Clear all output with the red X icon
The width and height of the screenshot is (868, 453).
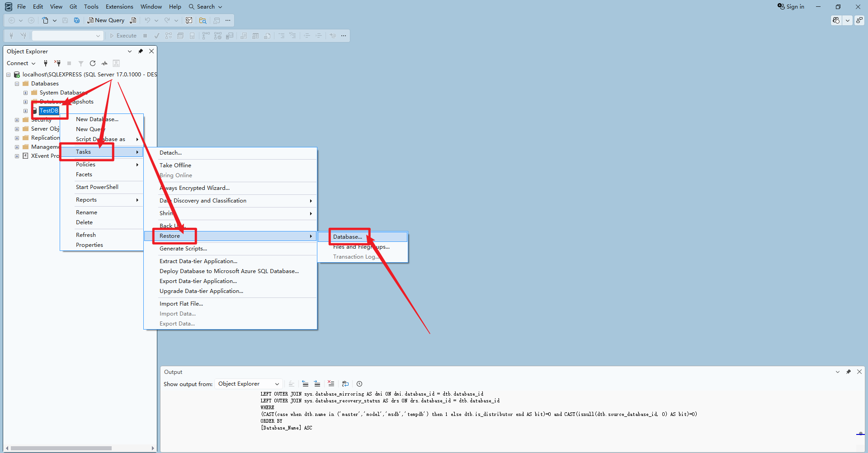click(x=331, y=384)
